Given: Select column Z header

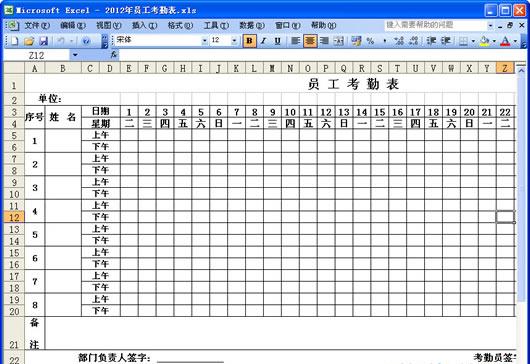Looking at the screenshot, I should click(x=505, y=68).
